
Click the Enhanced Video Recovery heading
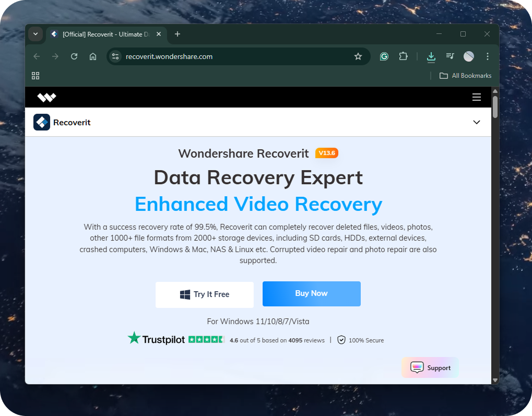[x=258, y=204]
